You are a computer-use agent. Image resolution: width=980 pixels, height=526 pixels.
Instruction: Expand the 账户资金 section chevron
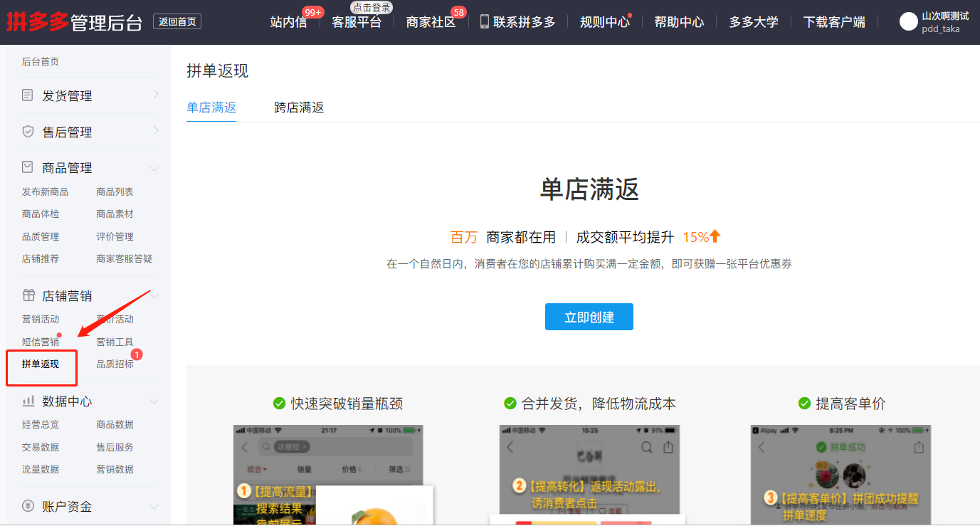click(x=154, y=507)
